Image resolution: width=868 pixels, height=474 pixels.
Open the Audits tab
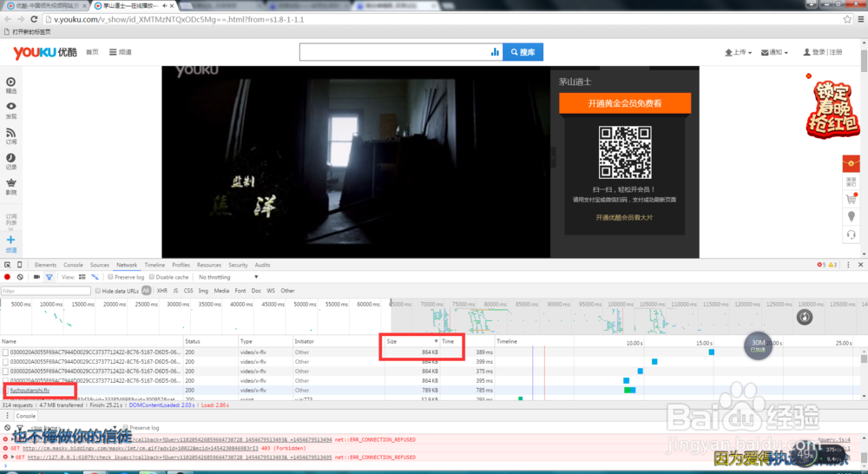(x=262, y=265)
